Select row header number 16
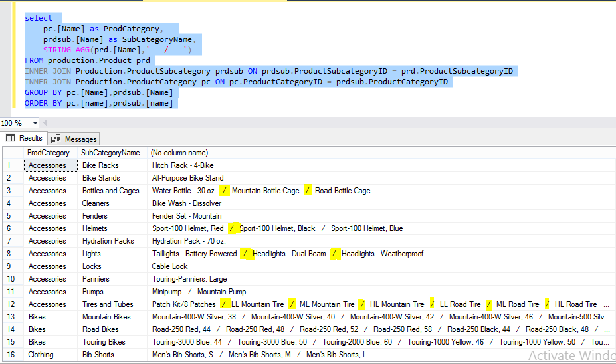The image size is (616, 364). (x=13, y=355)
